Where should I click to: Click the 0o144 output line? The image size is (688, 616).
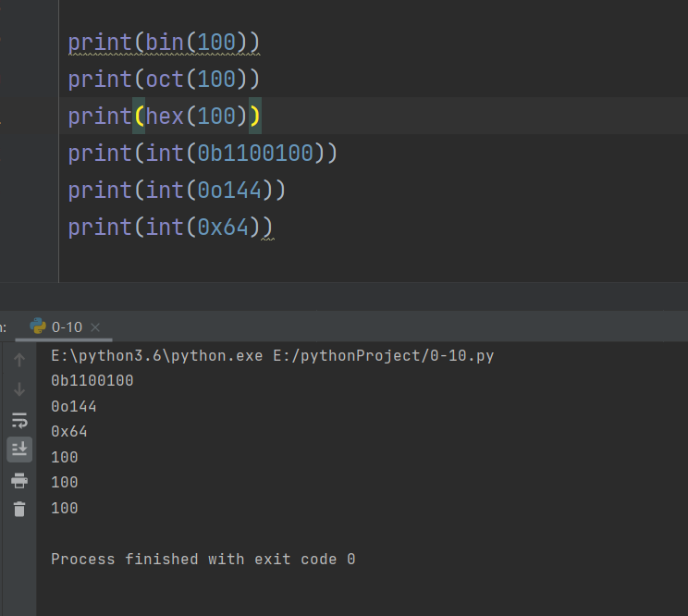point(74,407)
